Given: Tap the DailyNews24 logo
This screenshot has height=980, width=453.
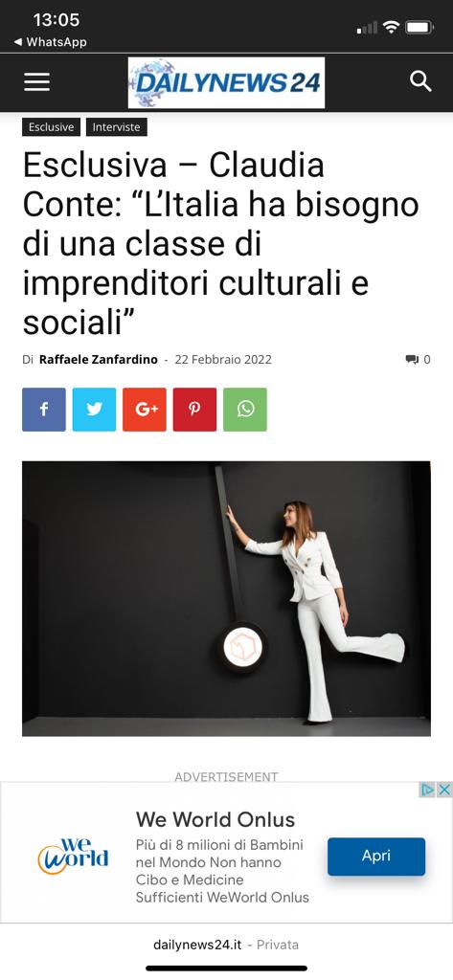Looking at the screenshot, I should pos(226,82).
